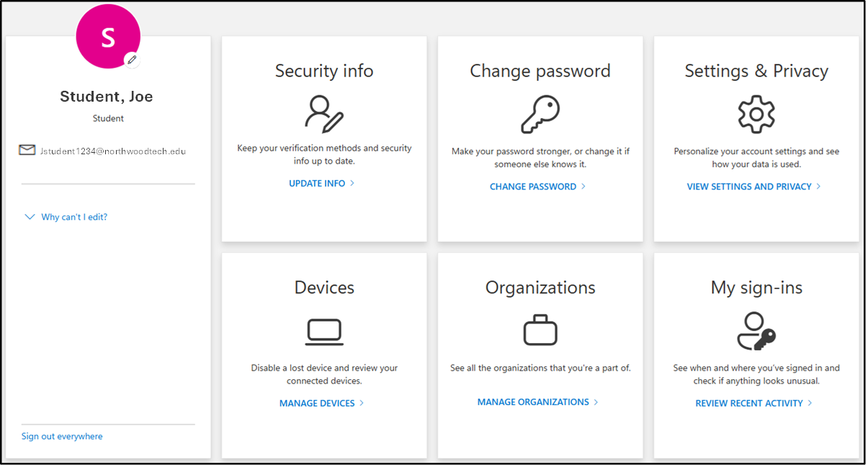Click the chevron beside Why can't I edit?

(30, 217)
